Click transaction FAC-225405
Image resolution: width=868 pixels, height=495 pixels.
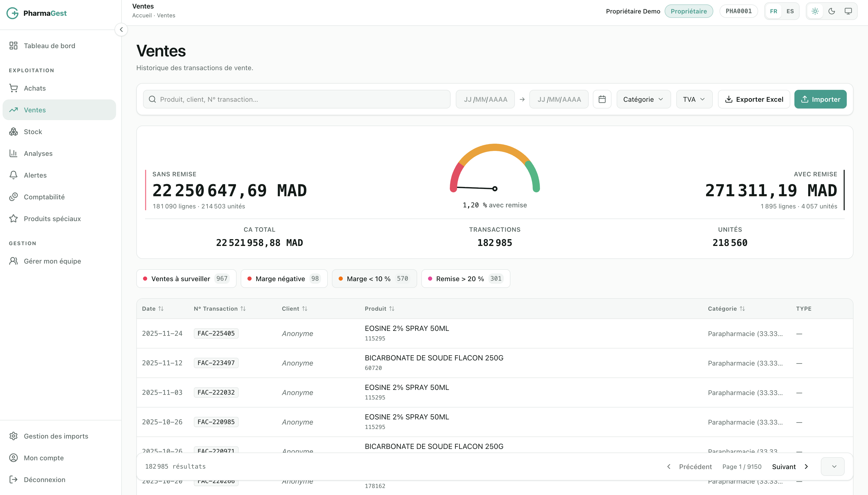216,333
